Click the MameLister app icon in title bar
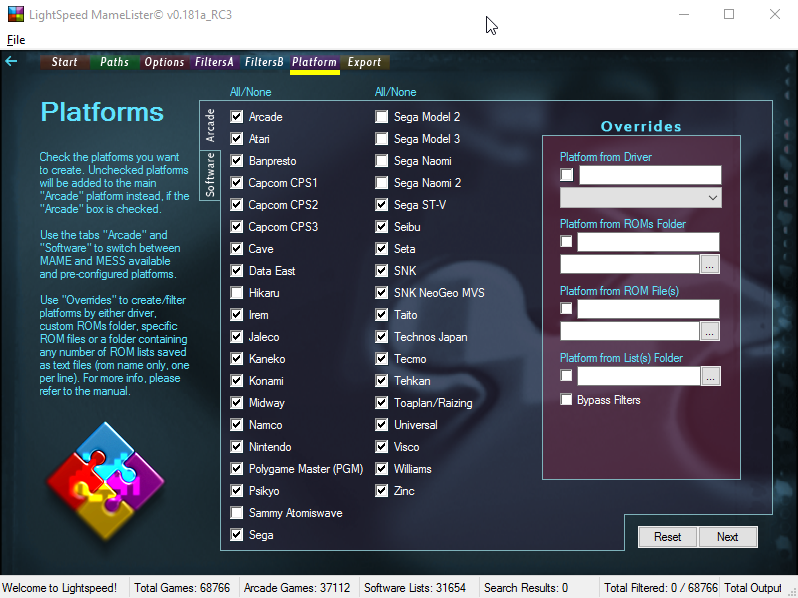Screen dimensions: 798x598 pyautogui.click(x=16, y=14)
